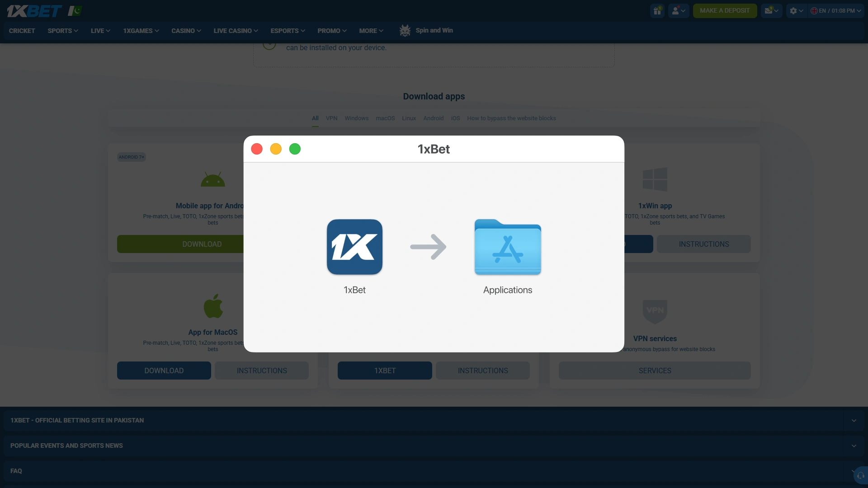868x488 pixels.
Task: Expand the LIVE dropdown menu
Action: (x=100, y=31)
